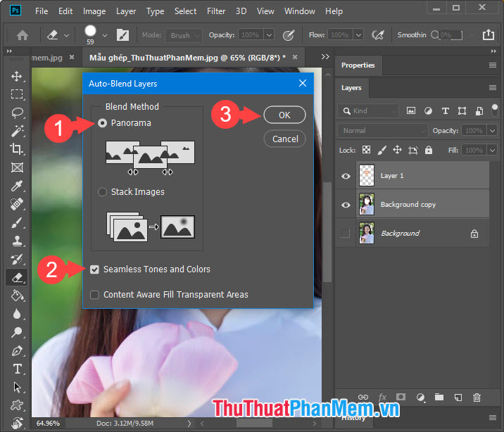Switch to the Layers tab
504x432 pixels.
351,88
